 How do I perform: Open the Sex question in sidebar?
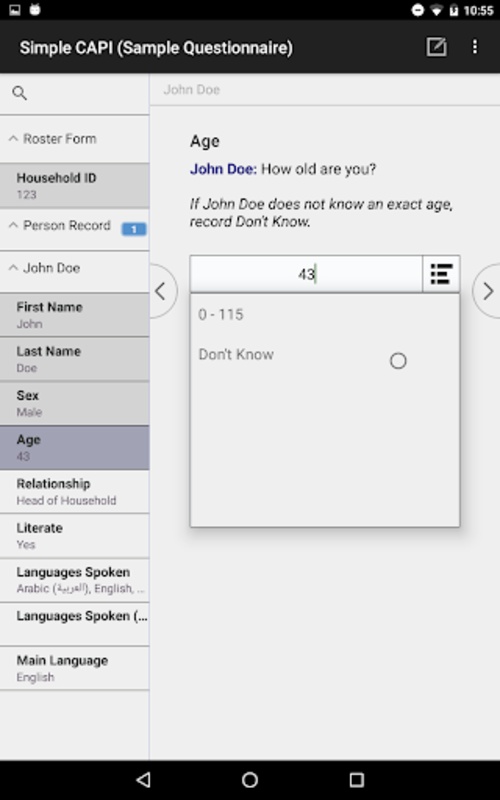(x=74, y=403)
